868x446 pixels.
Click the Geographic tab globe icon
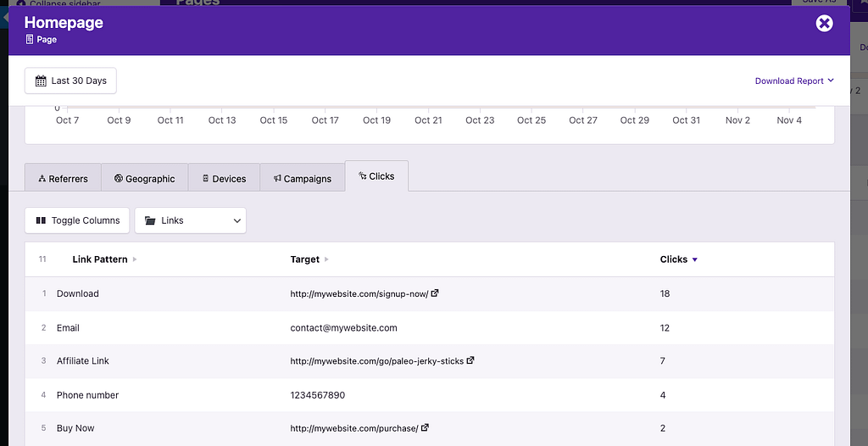[119, 178]
